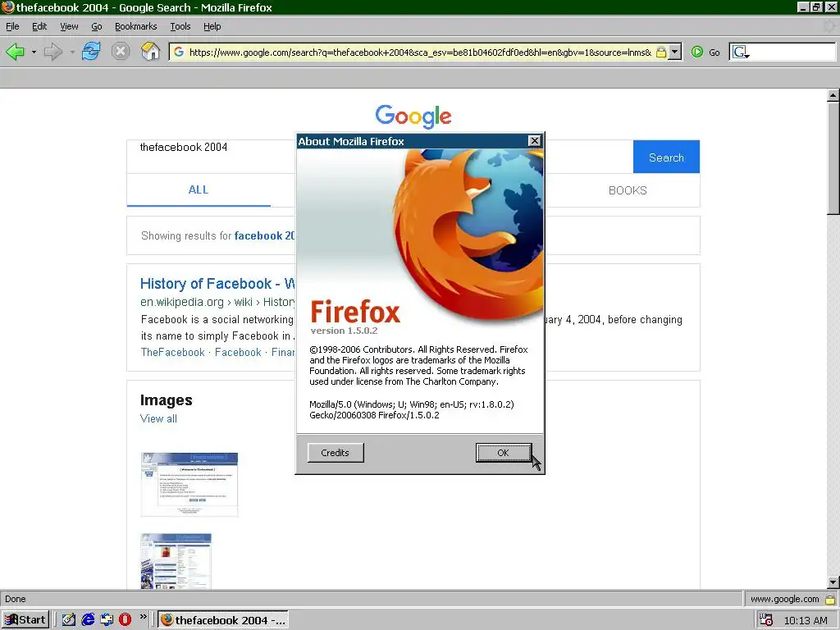Open second thefacebook profile image thumbnail
Viewport: 840px width, 630px height.
pos(176,561)
